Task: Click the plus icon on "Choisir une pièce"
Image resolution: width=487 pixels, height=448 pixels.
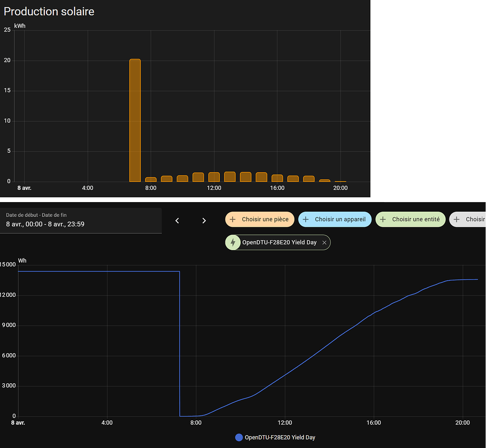Action: click(233, 219)
